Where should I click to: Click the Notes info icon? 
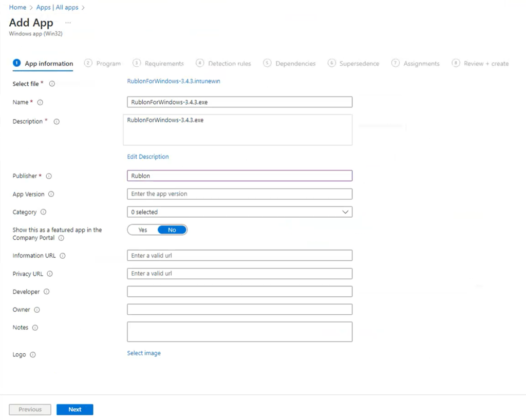[34, 328]
